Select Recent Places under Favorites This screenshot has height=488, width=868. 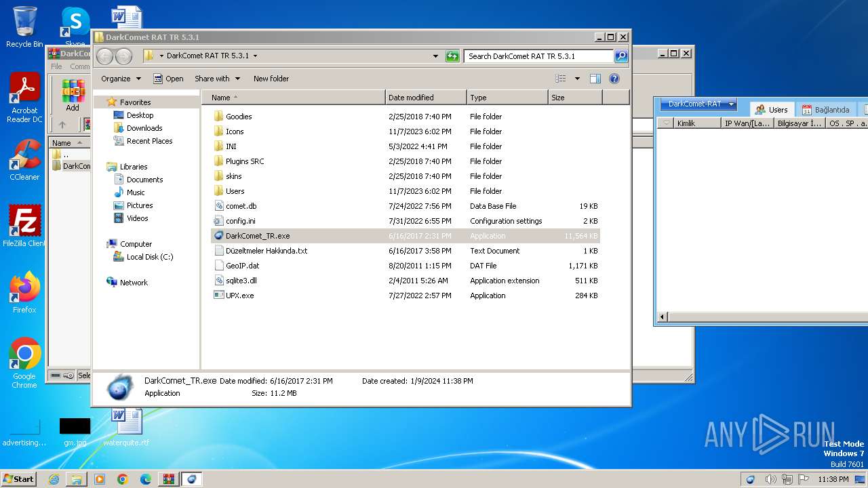click(149, 141)
